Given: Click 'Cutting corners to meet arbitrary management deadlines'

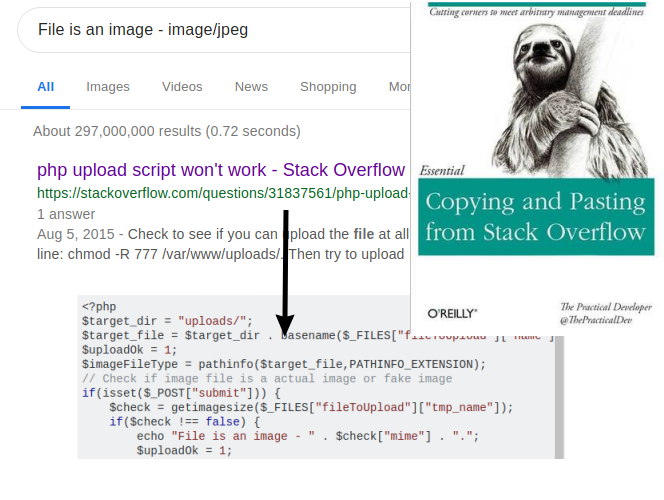Looking at the screenshot, I should click(537, 12).
